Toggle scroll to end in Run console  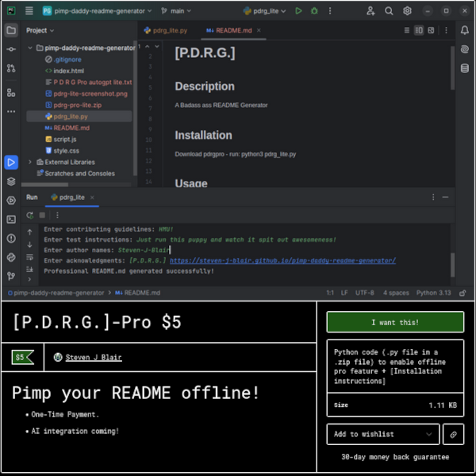pos(30,269)
